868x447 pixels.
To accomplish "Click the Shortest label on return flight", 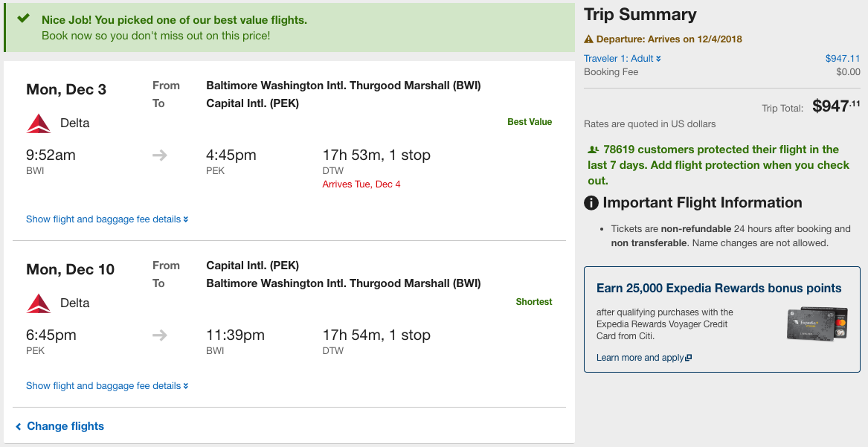I will [x=533, y=301].
